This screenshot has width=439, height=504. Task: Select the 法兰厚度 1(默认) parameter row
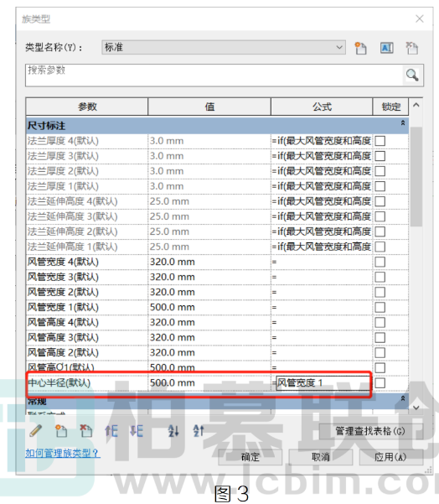pos(86,186)
